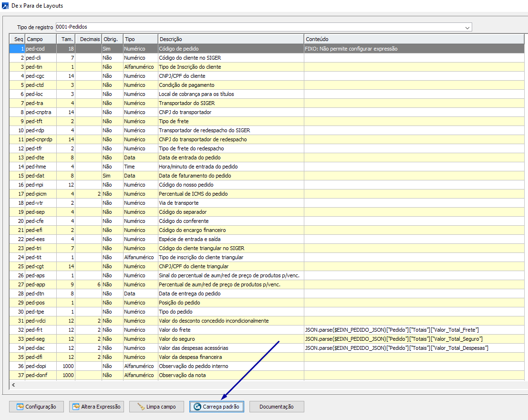Click the Carrega padrão reload icon

point(197,407)
